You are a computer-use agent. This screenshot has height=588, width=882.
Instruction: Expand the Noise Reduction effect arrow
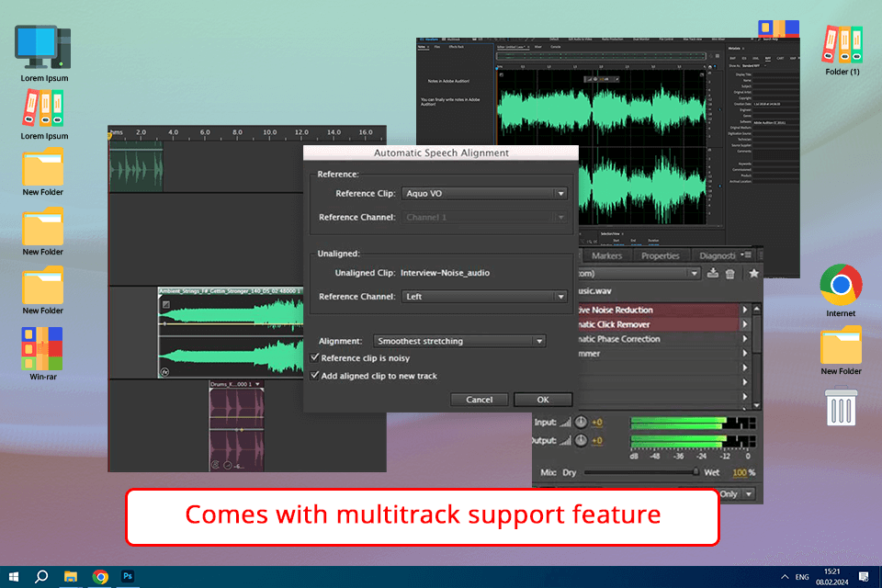click(x=745, y=310)
